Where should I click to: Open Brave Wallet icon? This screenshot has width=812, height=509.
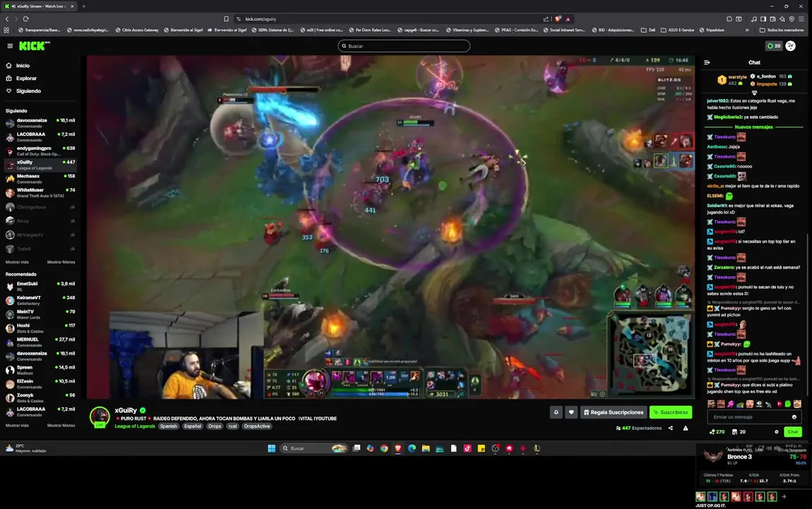(772, 19)
